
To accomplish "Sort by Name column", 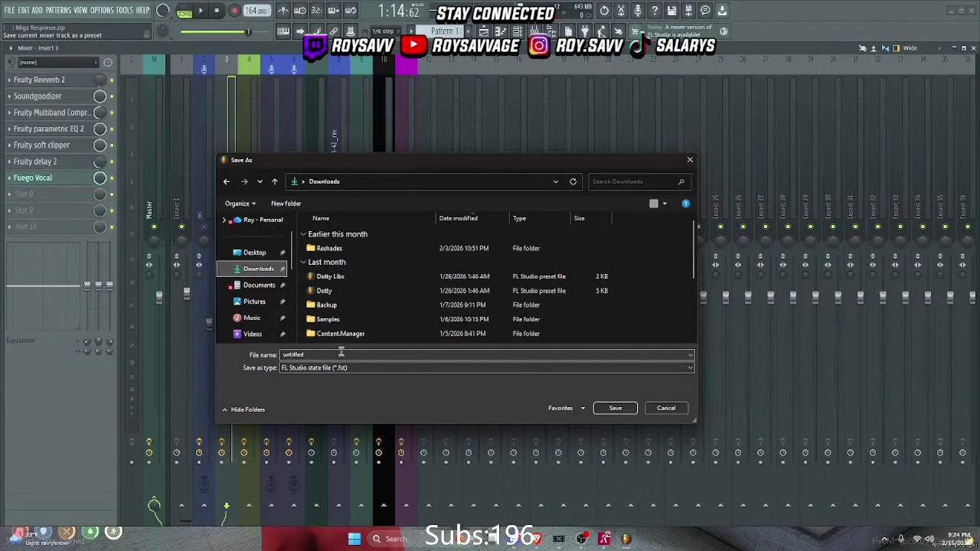I will [321, 218].
